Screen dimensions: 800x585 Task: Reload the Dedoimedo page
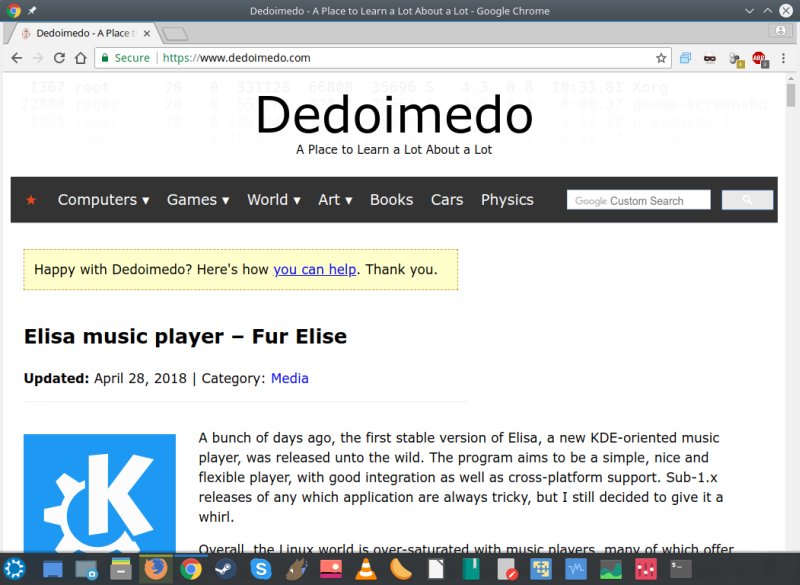point(59,58)
